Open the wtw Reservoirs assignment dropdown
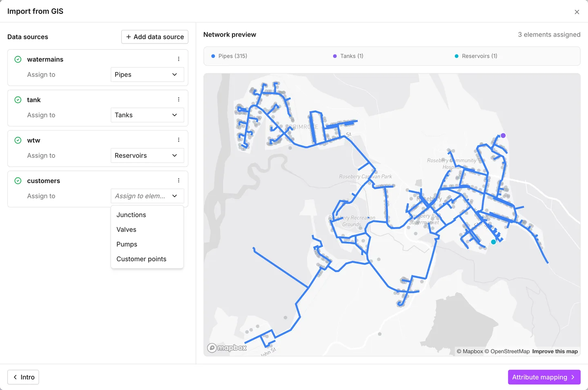The height and width of the screenshot is (390, 588). point(147,156)
